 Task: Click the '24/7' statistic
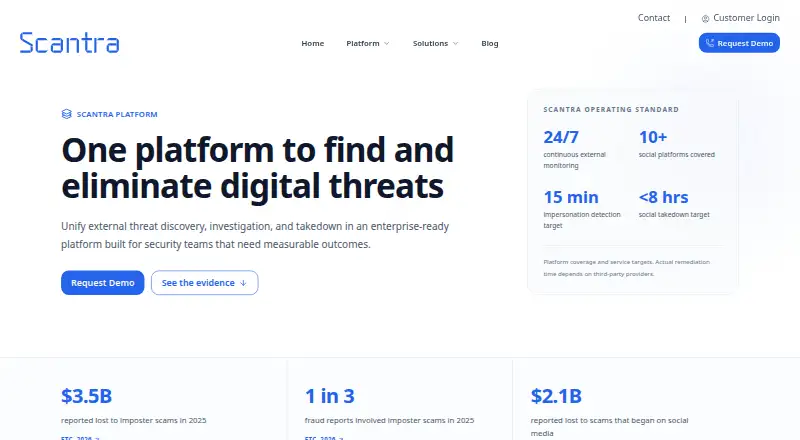[x=561, y=137]
